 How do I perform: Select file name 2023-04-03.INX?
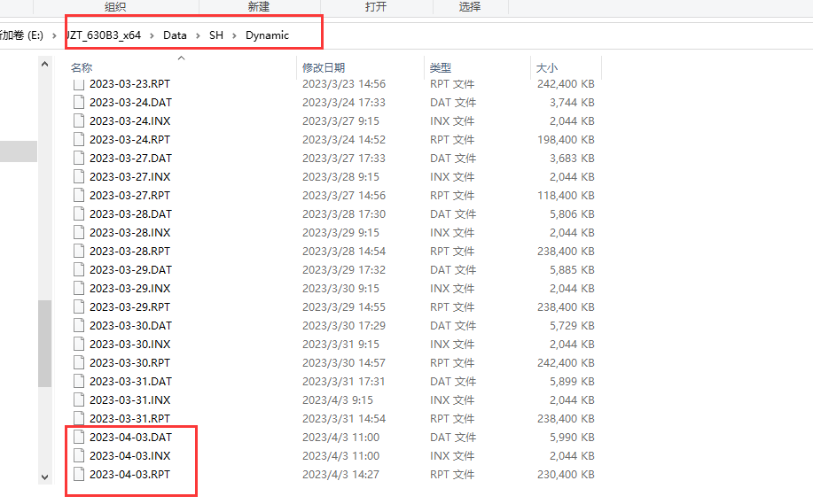point(130,456)
